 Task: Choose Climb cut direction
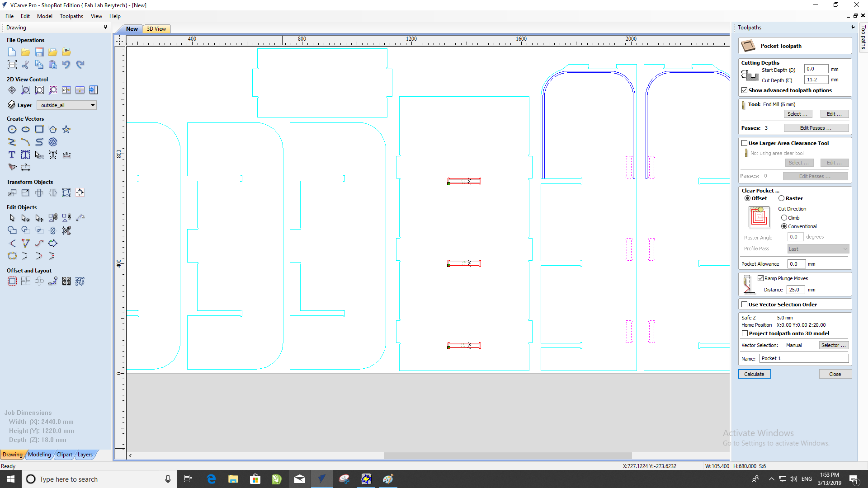784,218
